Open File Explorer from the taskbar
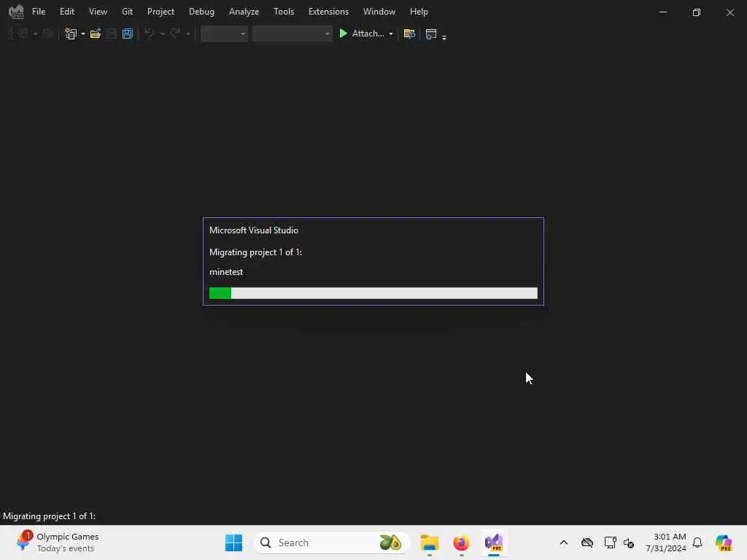 [429, 542]
